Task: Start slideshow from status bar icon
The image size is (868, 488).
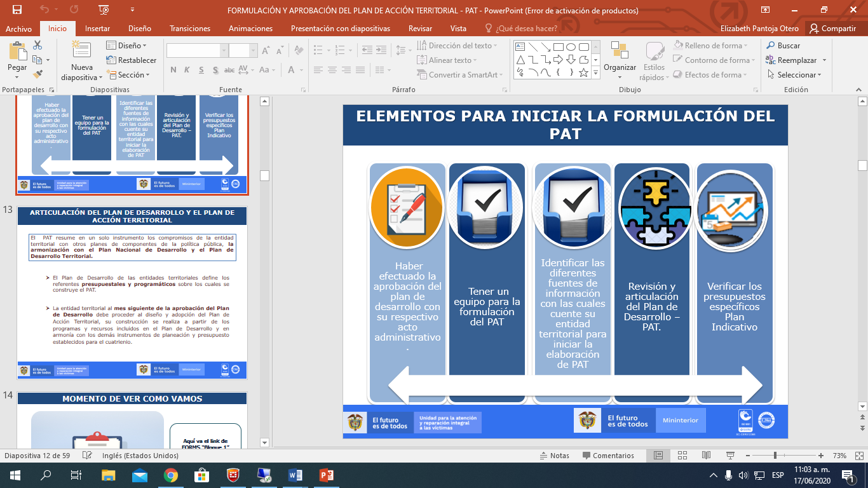Action: (730, 456)
